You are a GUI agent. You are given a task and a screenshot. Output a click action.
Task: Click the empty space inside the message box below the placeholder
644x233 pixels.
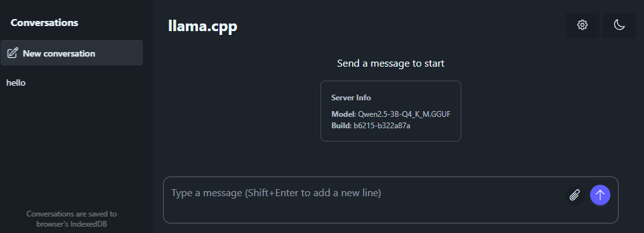click(362, 211)
